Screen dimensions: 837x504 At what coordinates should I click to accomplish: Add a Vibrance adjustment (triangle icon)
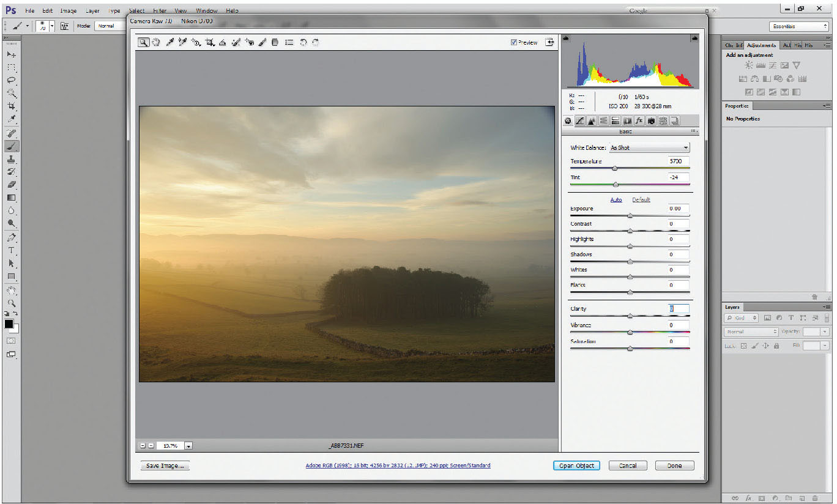pos(796,65)
